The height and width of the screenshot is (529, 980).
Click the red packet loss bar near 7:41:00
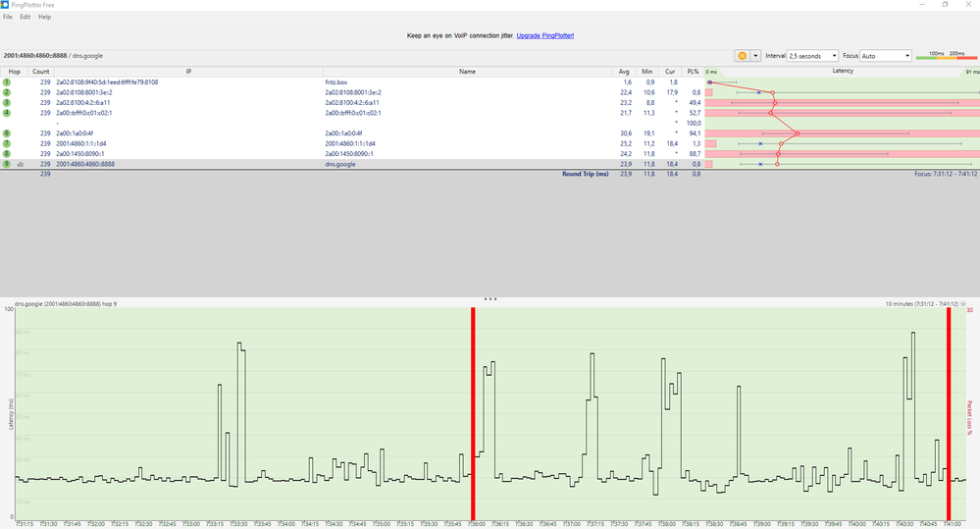click(x=949, y=412)
